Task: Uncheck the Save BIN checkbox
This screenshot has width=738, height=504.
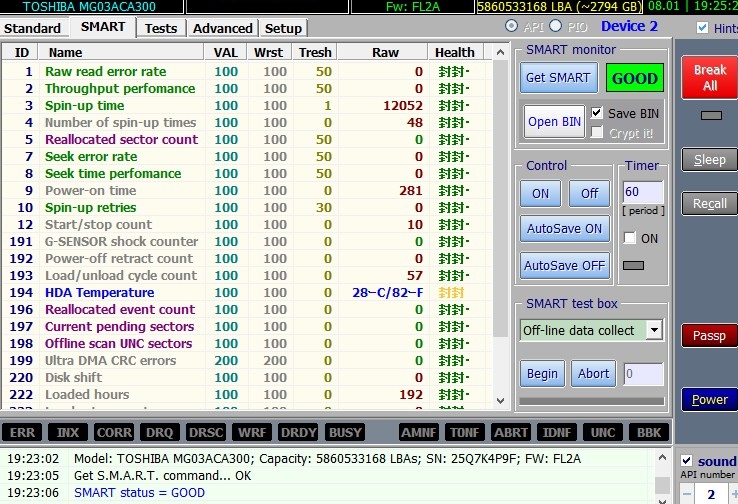Action: point(596,113)
